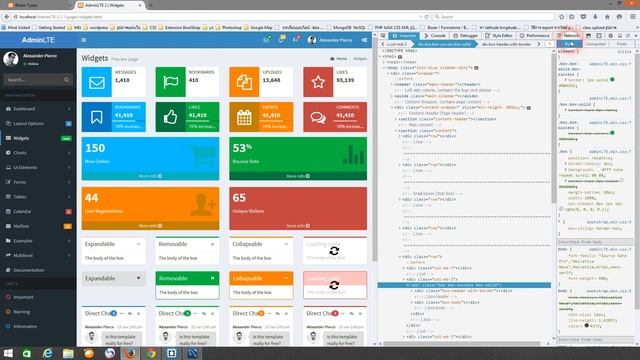The height and width of the screenshot is (360, 640).
Task: Click the sidebar search magnifier icon
Action: point(67,80)
